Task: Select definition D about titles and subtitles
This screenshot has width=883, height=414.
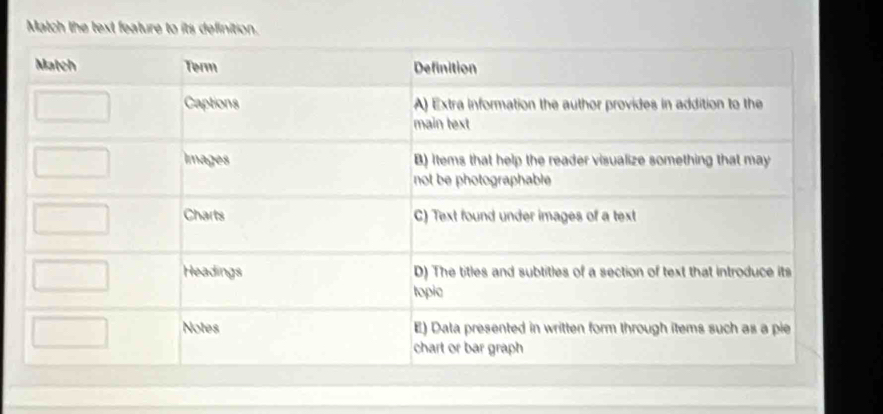Action: (601, 280)
